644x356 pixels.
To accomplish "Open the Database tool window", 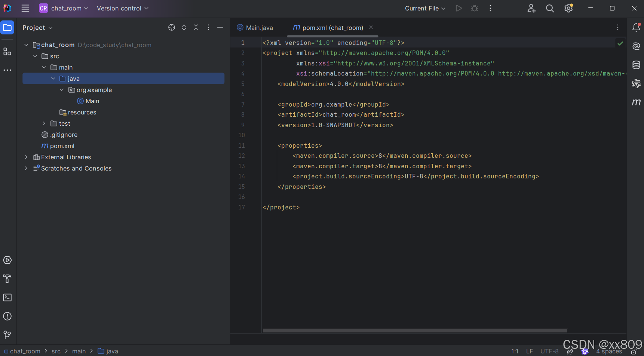I will point(636,65).
